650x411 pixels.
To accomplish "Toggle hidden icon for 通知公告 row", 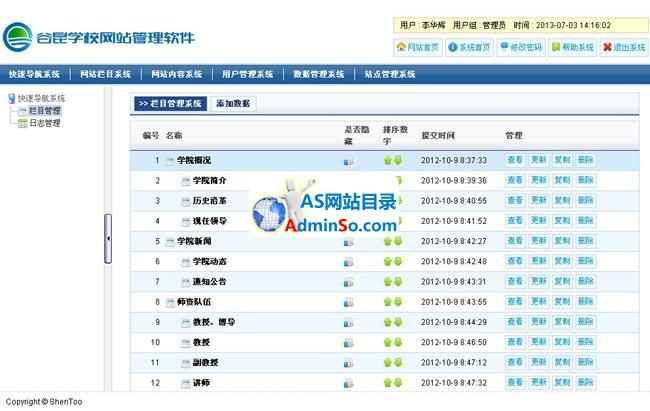I will (x=349, y=282).
